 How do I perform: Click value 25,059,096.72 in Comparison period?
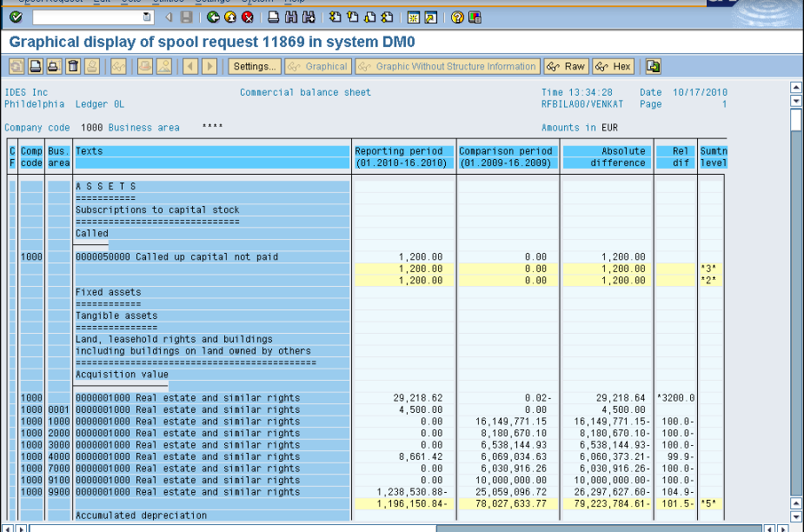511,491
